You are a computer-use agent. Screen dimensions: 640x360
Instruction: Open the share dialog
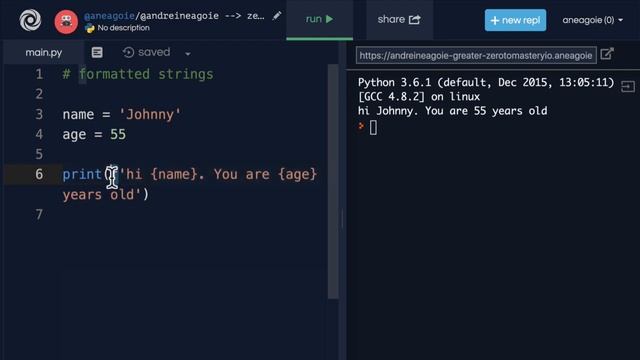point(399,19)
